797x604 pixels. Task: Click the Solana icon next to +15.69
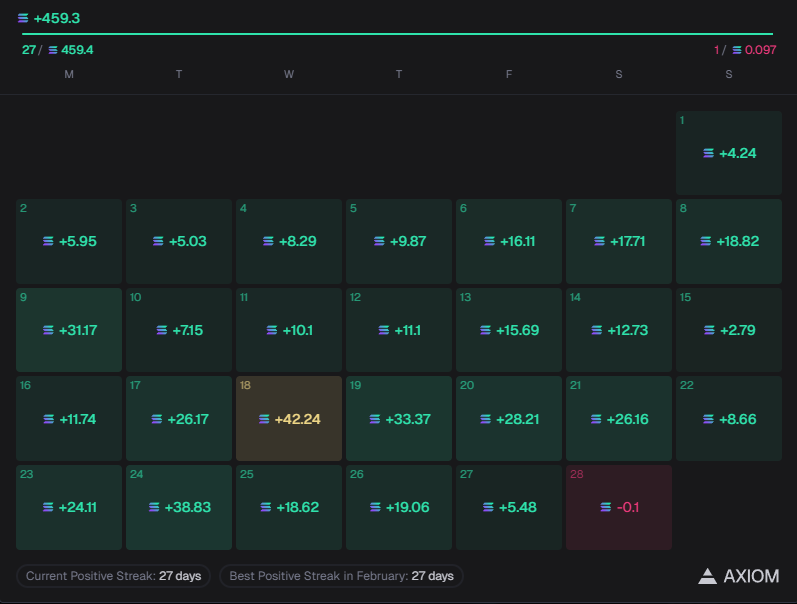[x=485, y=330]
